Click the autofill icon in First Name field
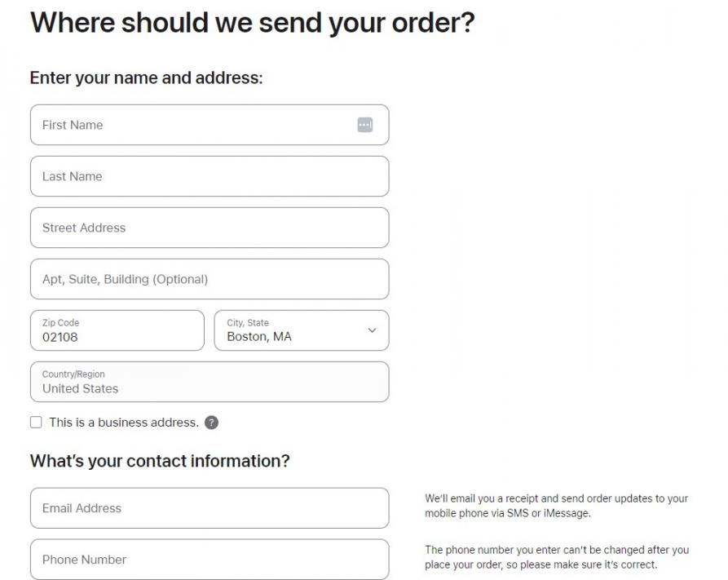Screen dimensions: 728x580 [364, 125]
